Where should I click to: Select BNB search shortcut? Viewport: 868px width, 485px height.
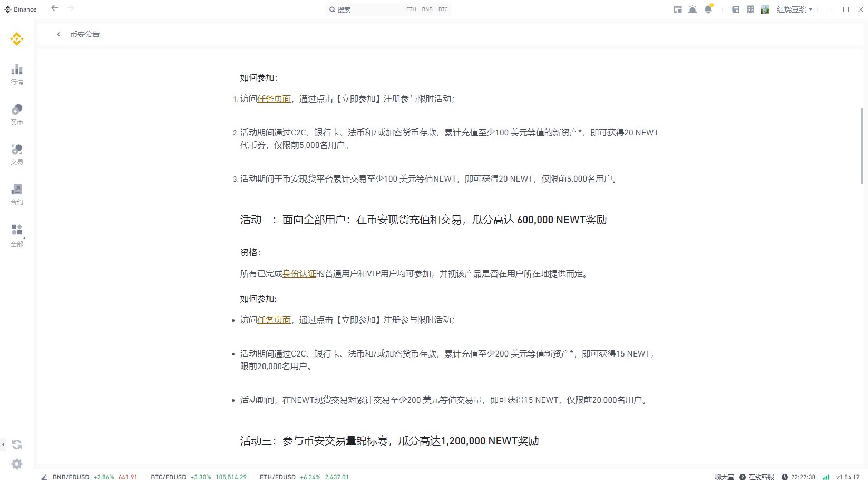(427, 9)
